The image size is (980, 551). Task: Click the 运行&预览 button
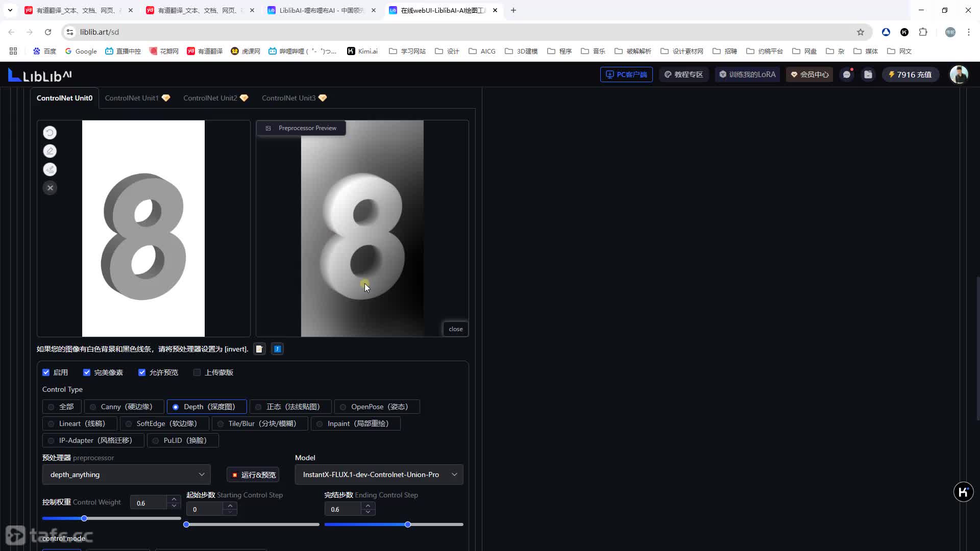point(253,474)
